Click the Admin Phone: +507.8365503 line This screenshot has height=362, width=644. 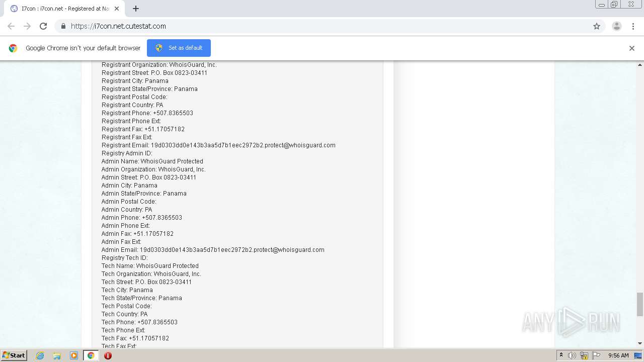pos(142,218)
